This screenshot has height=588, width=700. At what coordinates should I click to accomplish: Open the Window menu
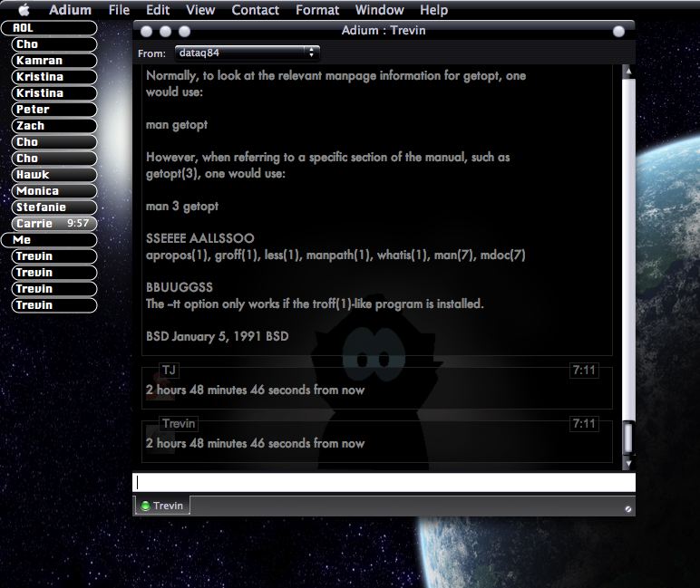pos(379,10)
